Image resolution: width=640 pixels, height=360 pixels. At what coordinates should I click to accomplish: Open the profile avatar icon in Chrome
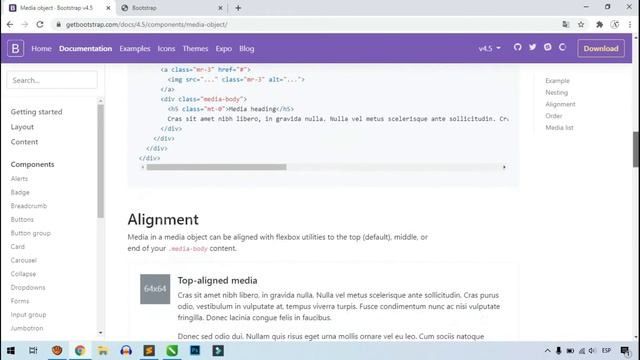(x=615, y=24)
